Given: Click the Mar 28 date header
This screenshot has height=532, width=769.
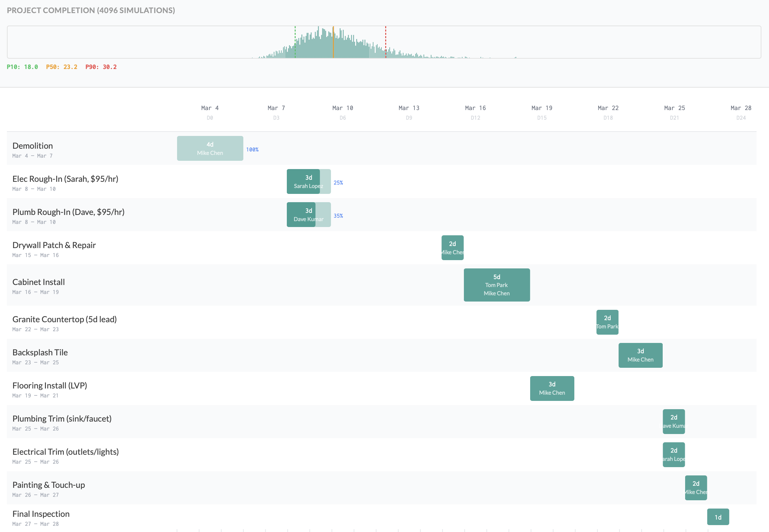Looking at the screenshot, I should click(x=741, y=108).
